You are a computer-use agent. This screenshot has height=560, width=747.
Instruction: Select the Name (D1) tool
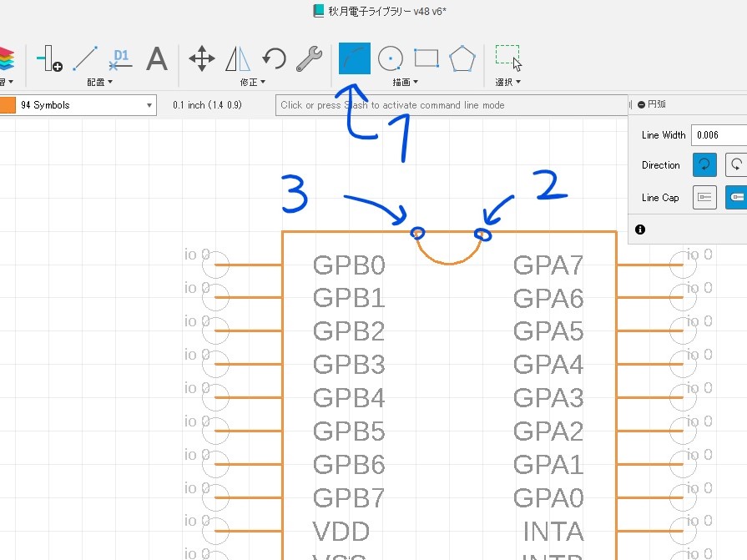[x=120, y=59]
